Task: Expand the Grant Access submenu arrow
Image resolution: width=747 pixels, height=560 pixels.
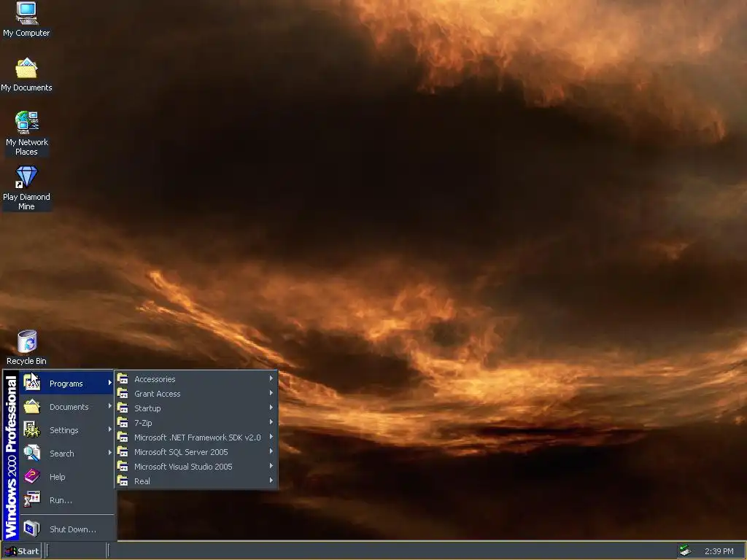Action: point(271,393)
